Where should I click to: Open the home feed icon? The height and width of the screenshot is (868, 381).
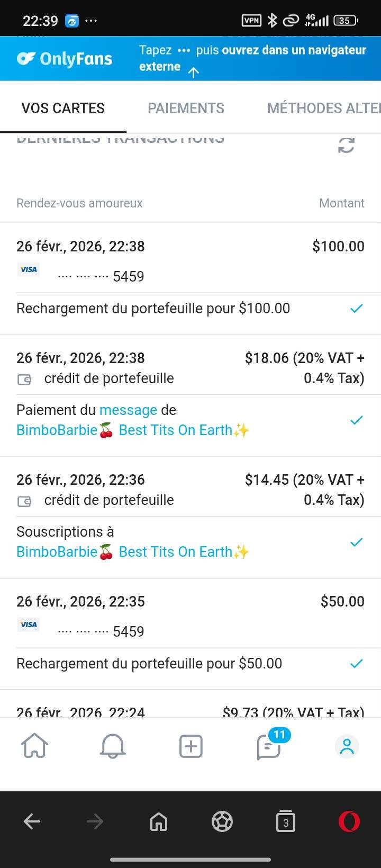click(x=34, y=746)
